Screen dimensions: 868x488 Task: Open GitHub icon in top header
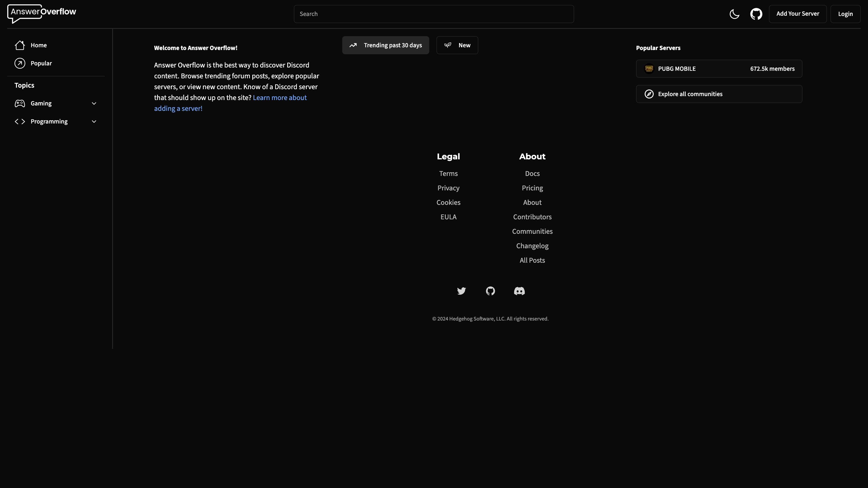[x=756, y=14]
